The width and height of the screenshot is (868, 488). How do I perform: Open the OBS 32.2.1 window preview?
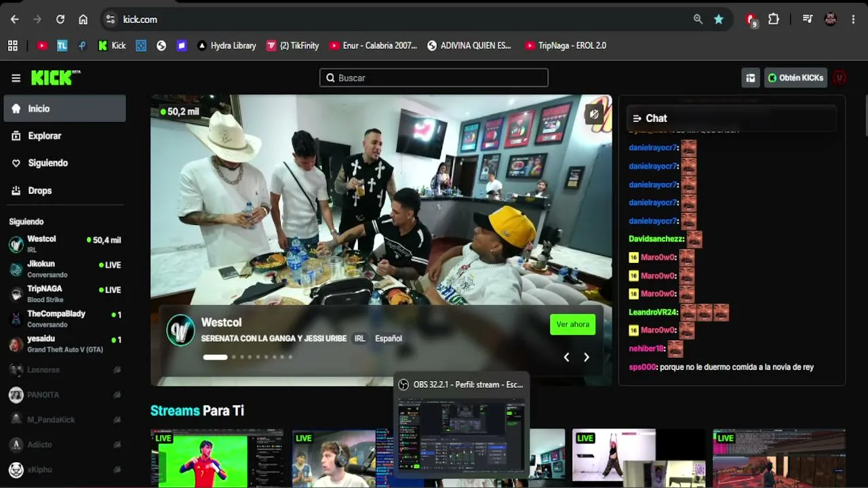coord(461,424)
